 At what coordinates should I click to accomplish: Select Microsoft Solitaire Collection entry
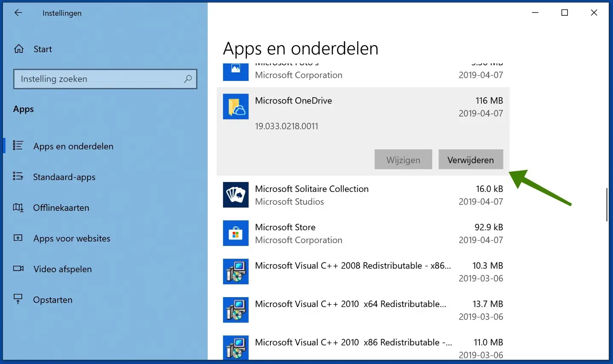coord(363,195)
